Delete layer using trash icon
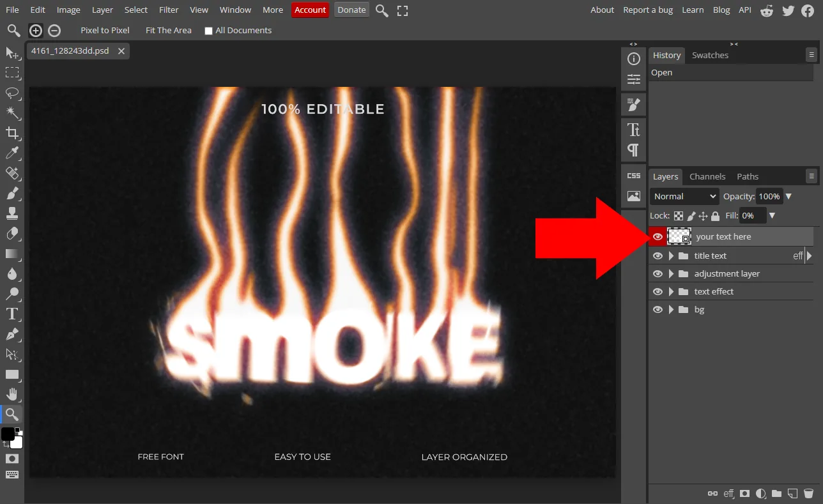This screenshot has height=504, width=823. click(808, 493)
